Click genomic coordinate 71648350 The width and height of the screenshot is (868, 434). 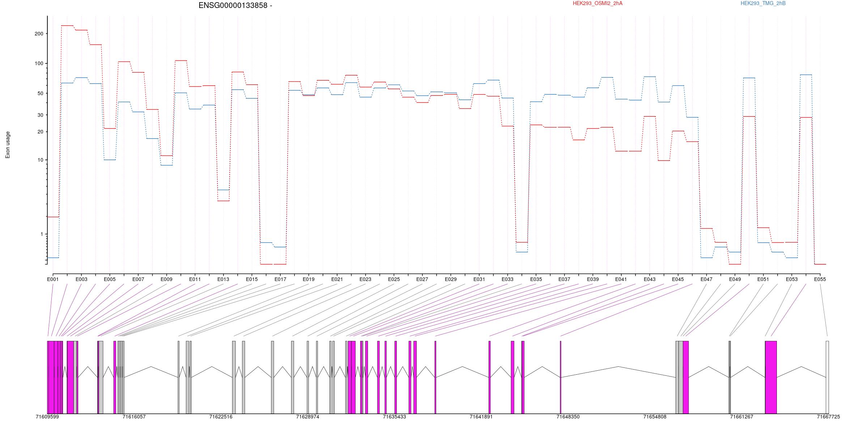pos(568,417)
